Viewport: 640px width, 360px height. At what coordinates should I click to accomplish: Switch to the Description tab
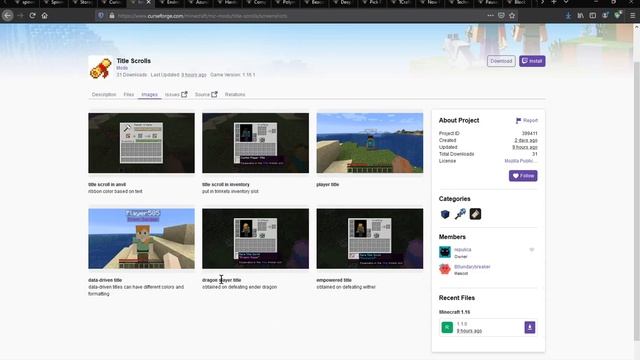click(x=104, y=94)
